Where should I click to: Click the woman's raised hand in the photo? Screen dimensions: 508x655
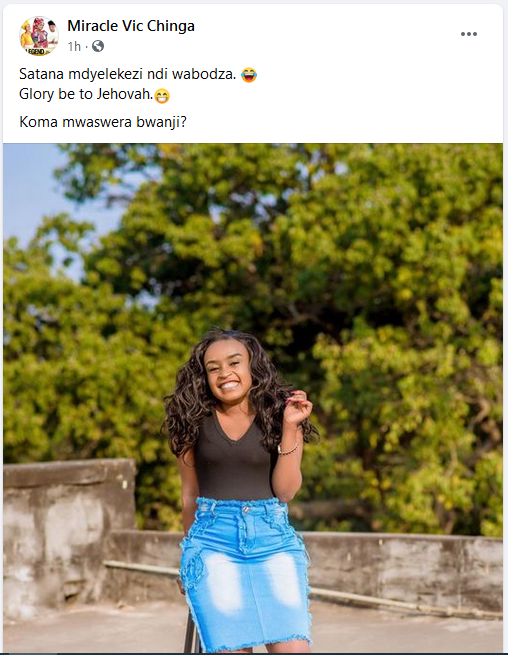point(297,407)
